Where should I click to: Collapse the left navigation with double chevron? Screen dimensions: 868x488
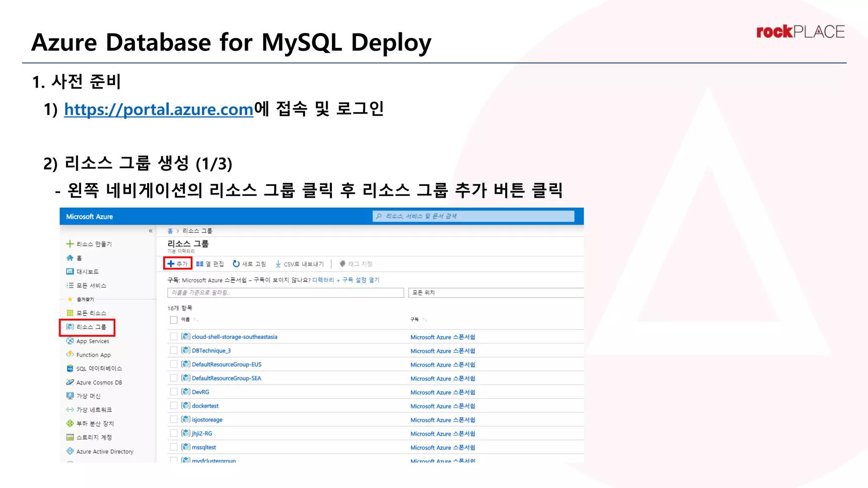pyautogui.click(x=150, y=231)
